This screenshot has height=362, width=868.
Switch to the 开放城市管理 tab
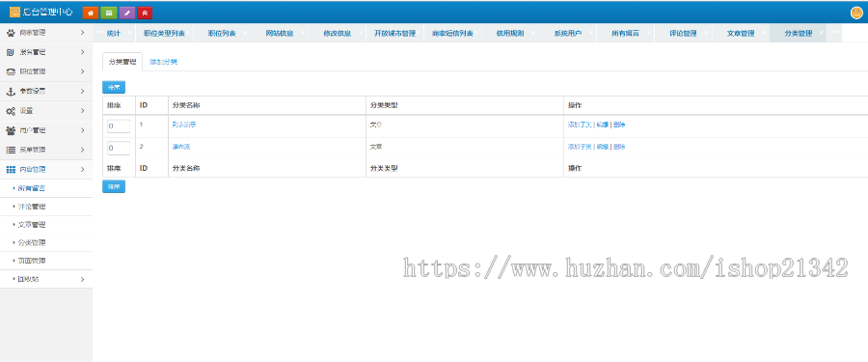click(x=394, y=33)
